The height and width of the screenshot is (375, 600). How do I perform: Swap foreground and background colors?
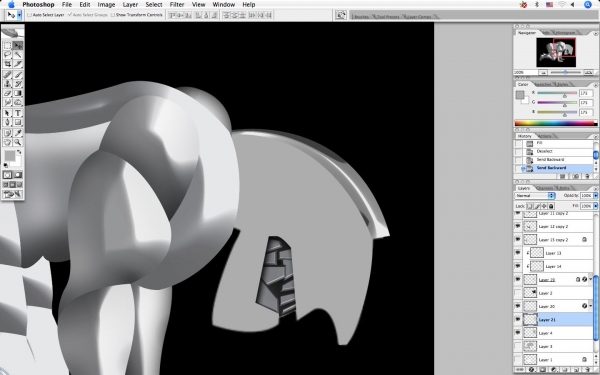[19, 152]
